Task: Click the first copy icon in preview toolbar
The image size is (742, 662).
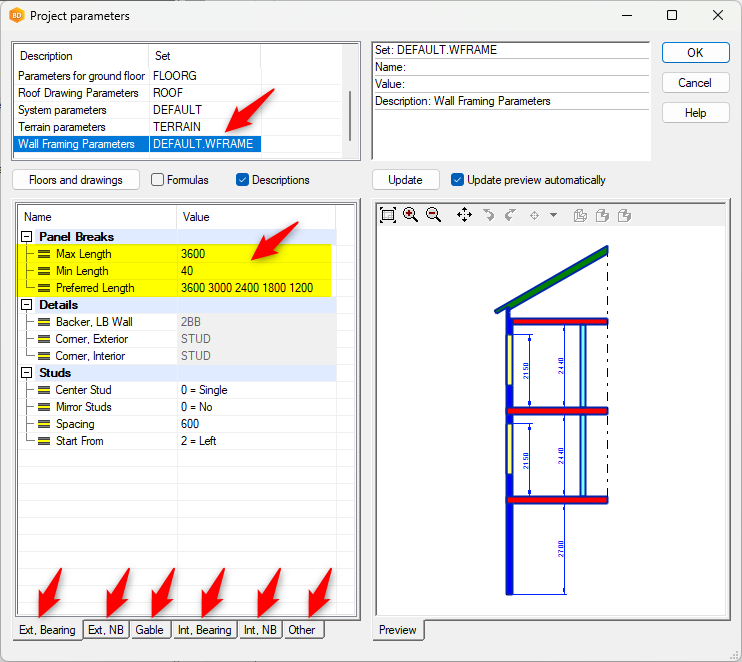Action: tap(581, 215)
